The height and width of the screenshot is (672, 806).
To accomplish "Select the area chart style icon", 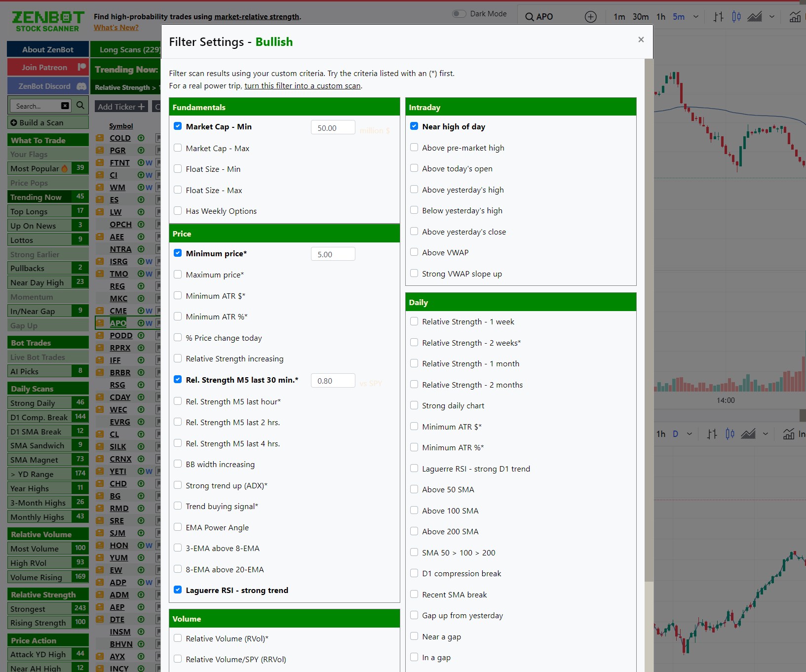I will (755, 16).
